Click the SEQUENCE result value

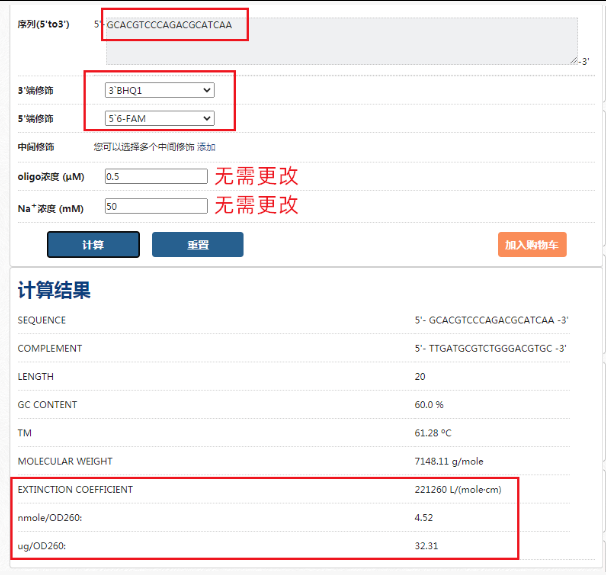click(490, 321)
